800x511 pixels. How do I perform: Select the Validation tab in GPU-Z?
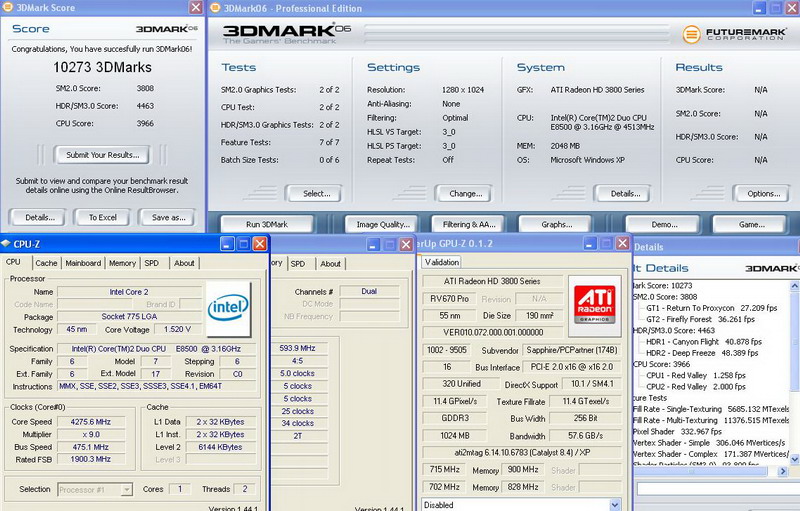442,262
